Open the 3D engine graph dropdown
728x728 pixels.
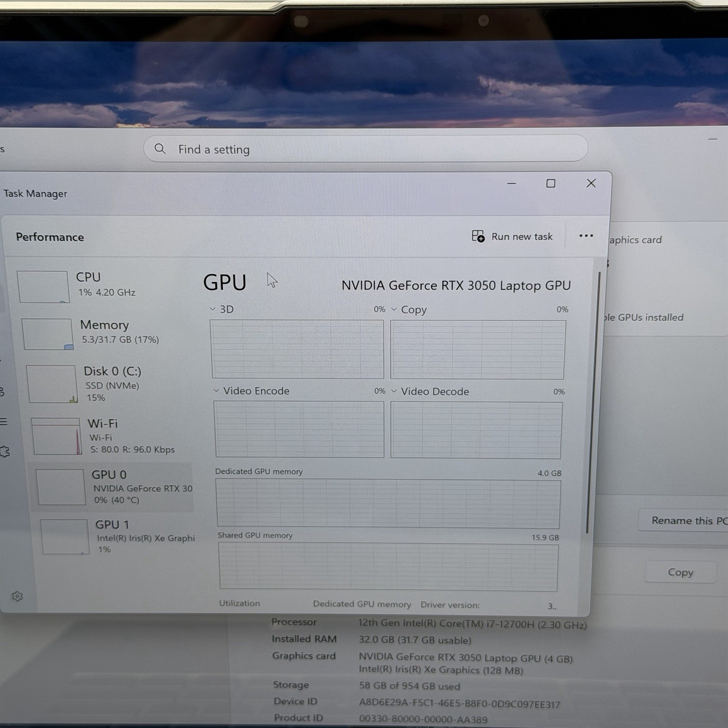point(212,309)
